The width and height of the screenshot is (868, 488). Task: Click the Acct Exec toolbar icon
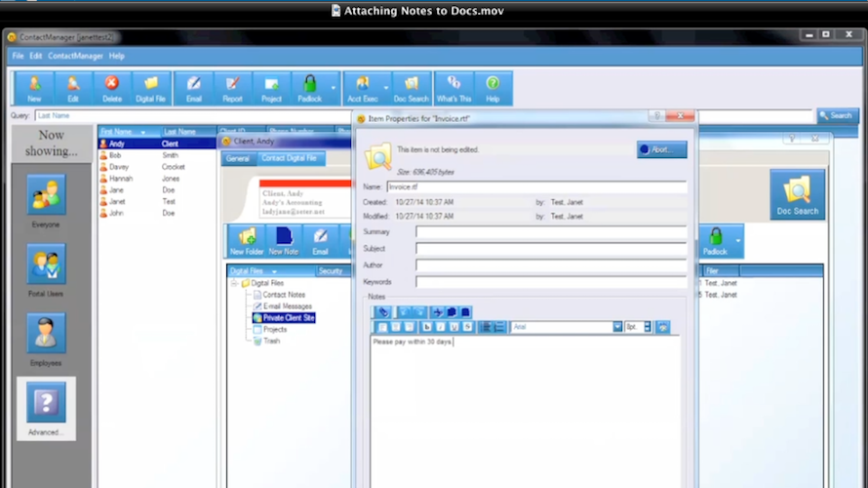tap(363, 88)
